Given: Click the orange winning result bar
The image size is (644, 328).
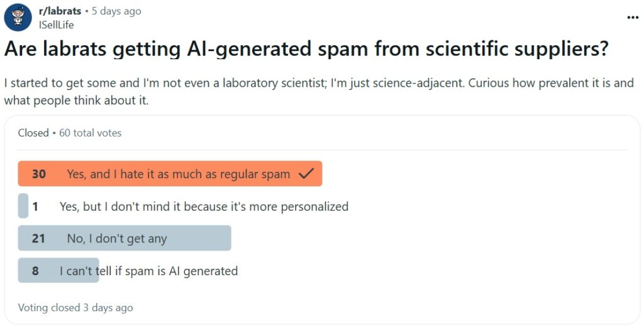Looking at the screenshot, I should 170,174.
